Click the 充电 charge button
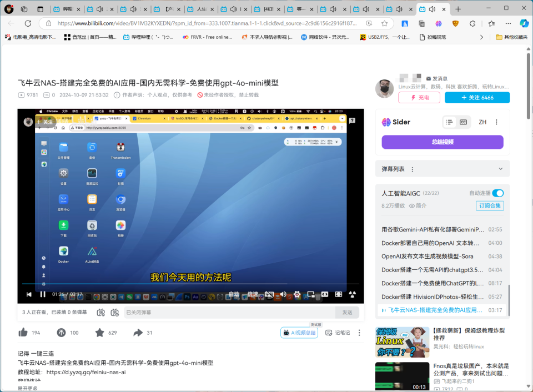This screenshot has width=533, height=392. tap(419, 98)
